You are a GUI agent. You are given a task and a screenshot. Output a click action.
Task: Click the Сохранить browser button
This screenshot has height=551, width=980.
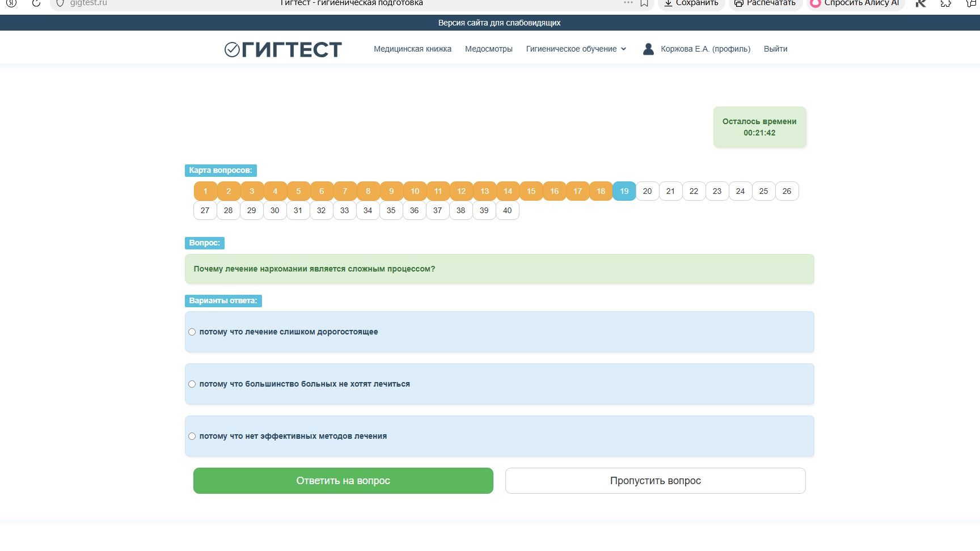691,3
